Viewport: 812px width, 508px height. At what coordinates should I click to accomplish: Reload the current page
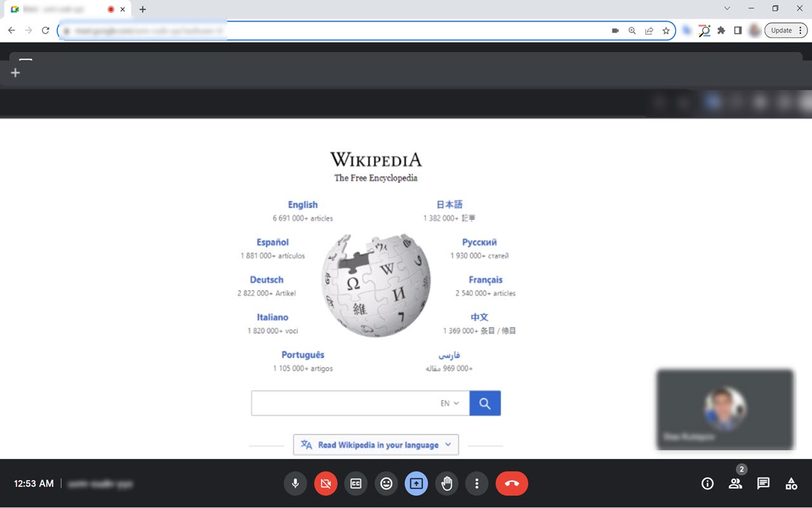point(46,30)
